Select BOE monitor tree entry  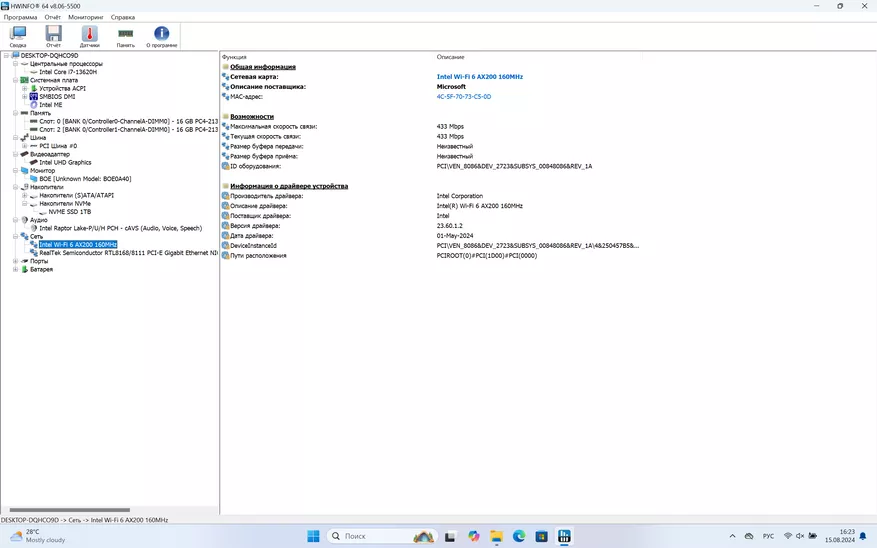pos(85,179)
